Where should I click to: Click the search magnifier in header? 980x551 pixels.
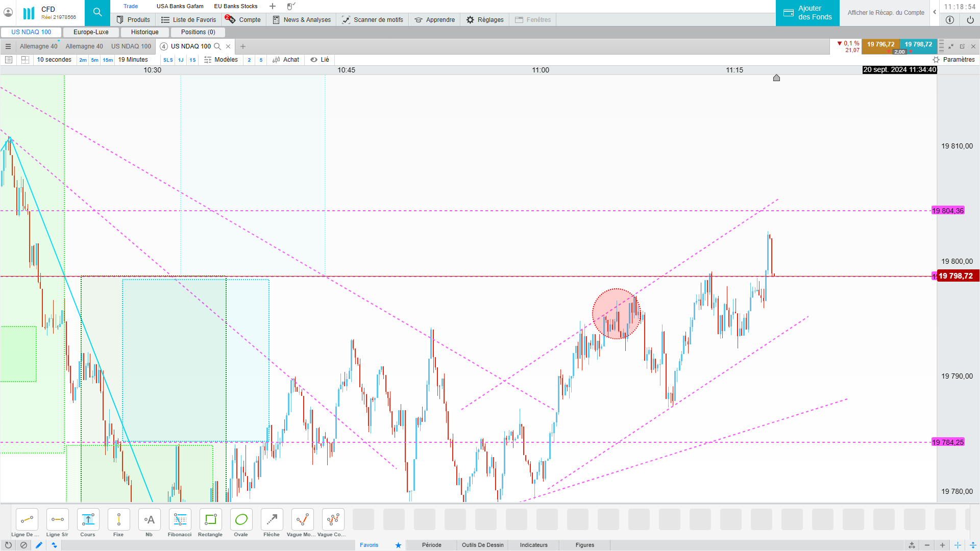tap(97, 12)
